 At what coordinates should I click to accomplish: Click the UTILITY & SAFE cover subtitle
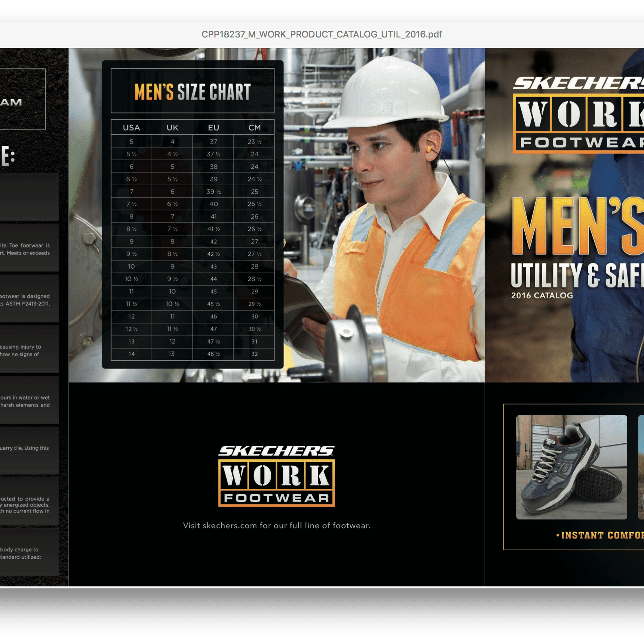pos(577,276)
